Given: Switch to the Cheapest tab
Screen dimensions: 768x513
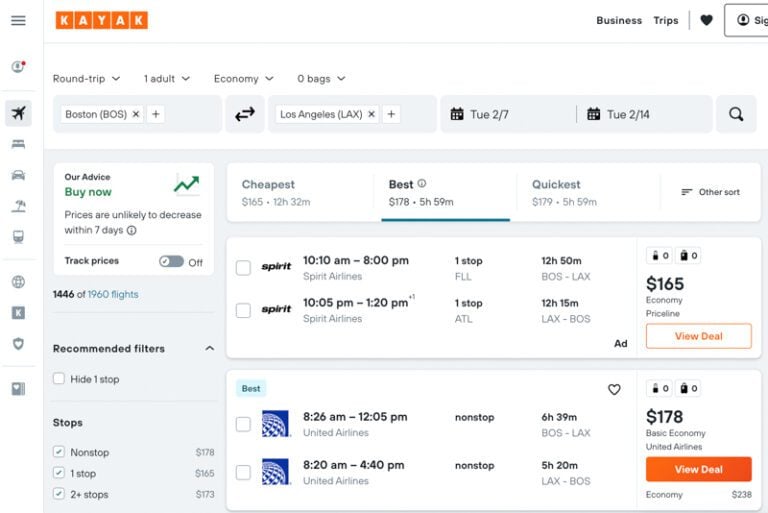Looking at the screenshot, I should [300, 193].
